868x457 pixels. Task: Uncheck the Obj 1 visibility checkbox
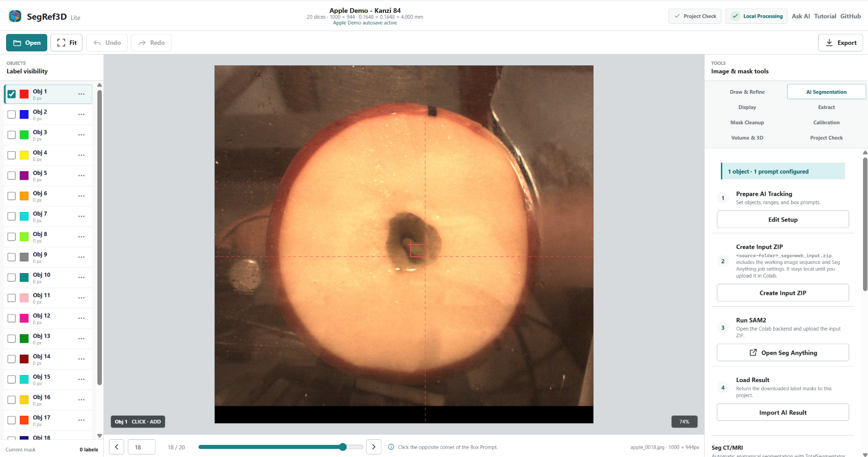(x=12, y=94)
